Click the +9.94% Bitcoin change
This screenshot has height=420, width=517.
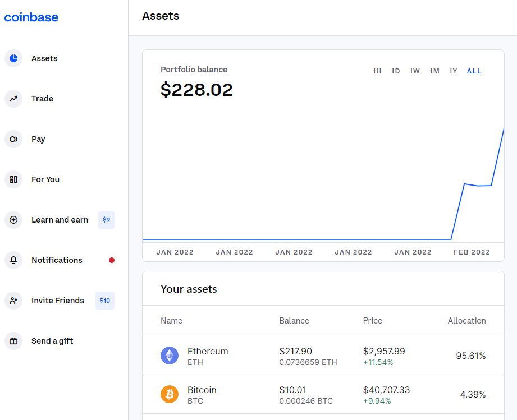(x=377, y=401)
